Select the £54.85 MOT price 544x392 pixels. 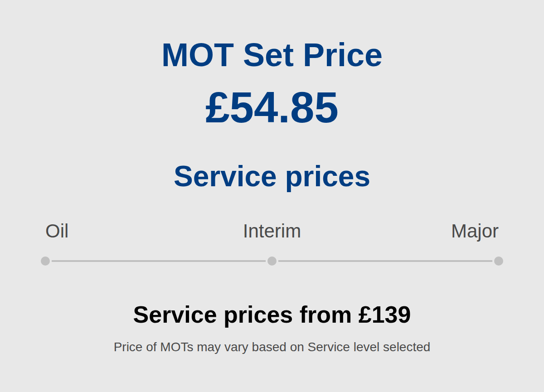[272, 108]
